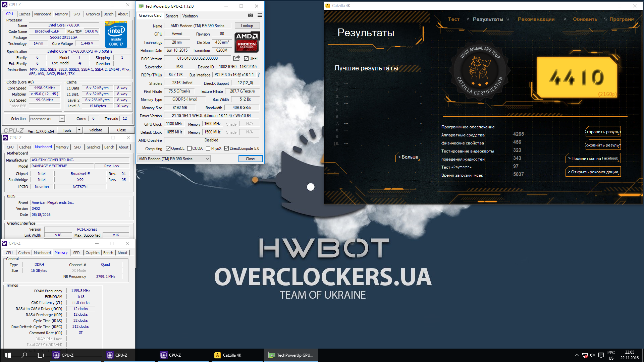Open Task View on taskbar
The height and width of the screenshot is (362, 644).
coord(40,355)
